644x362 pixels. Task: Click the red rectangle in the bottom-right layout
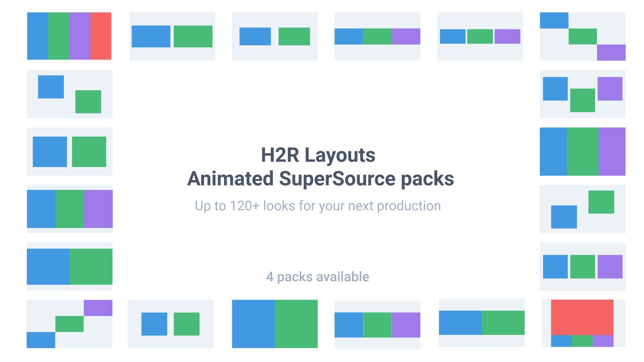pyautogui.click(x=582, y=317)
